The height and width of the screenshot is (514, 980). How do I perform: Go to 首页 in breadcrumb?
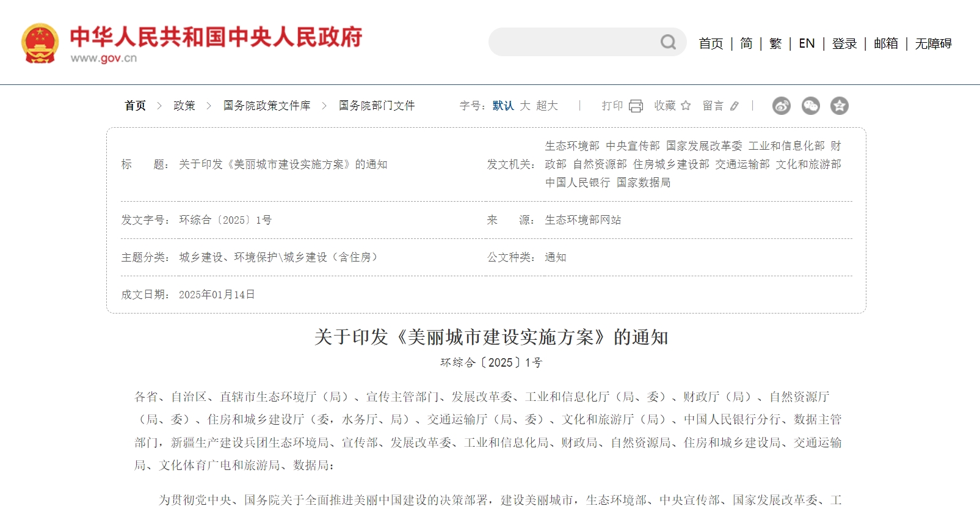pos(135,106)
